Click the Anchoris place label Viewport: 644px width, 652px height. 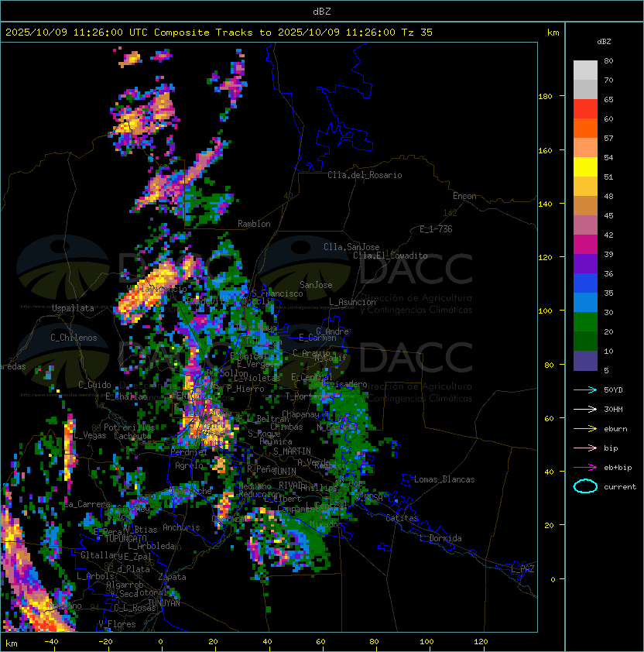coord(181,527)
